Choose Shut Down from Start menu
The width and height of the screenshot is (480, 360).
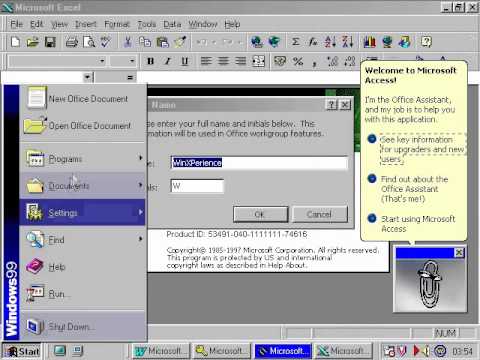(x=82, y=327)
